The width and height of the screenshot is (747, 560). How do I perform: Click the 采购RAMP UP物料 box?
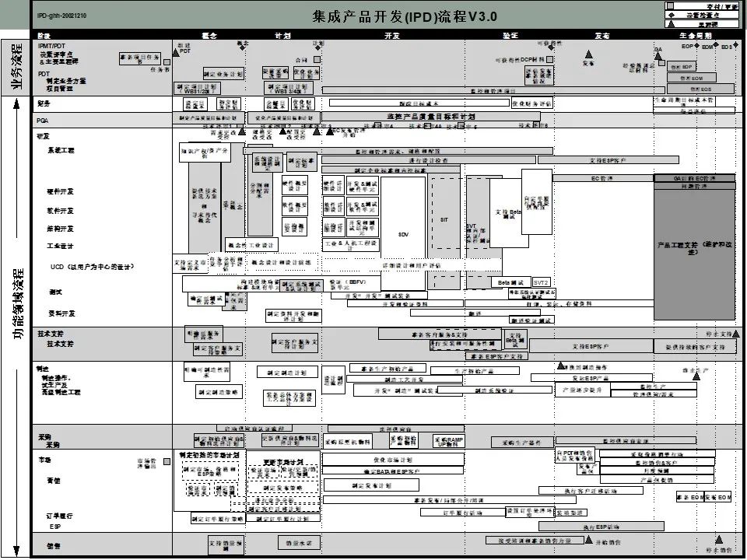click(448, 442)
